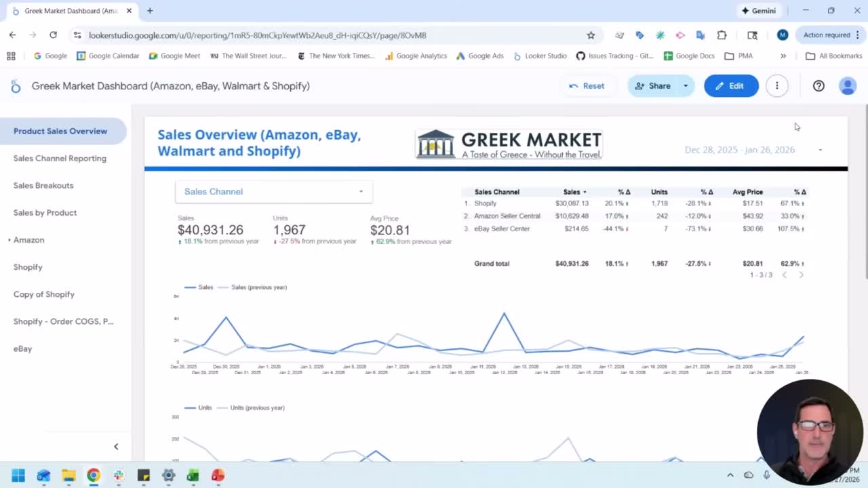Bookmark this page using the star icon
Image resolution: width=868 pixels, height=488 pixels.
click(x=590, y=35)
